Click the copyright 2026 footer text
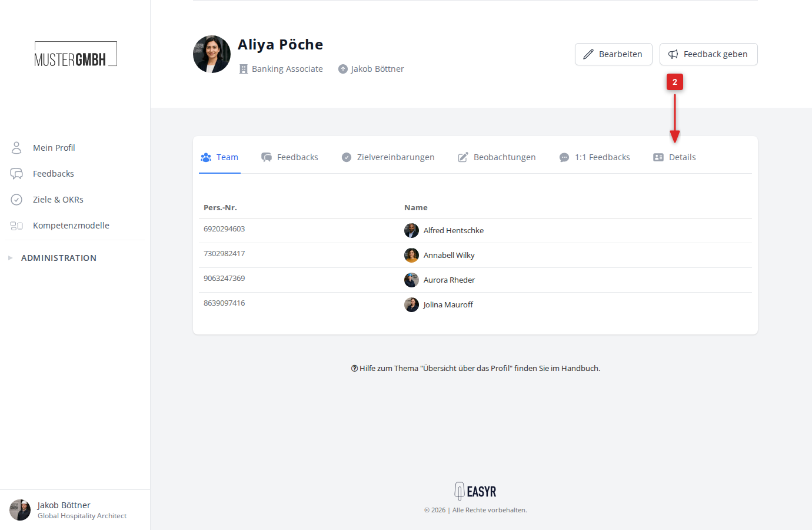Image resolution: width=812 pixels, height=530 pixels. tap(475, 510)
